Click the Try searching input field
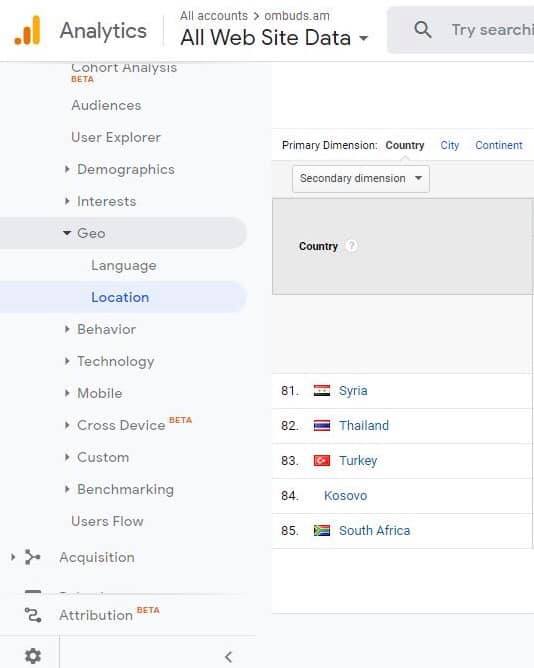 click(492, 30)
